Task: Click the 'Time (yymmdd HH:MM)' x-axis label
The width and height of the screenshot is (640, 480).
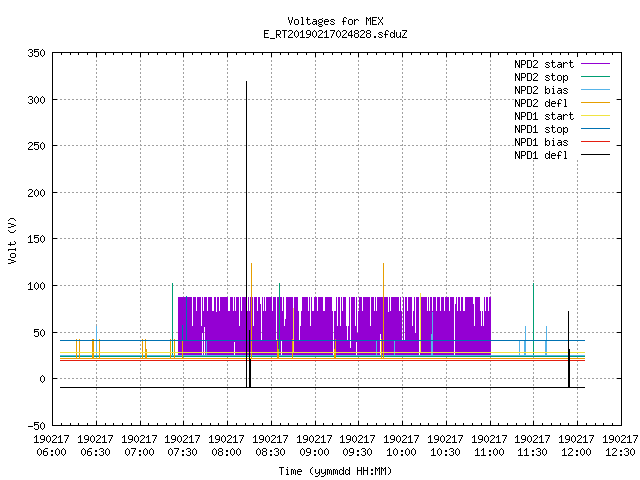Action: click(335, 471)
